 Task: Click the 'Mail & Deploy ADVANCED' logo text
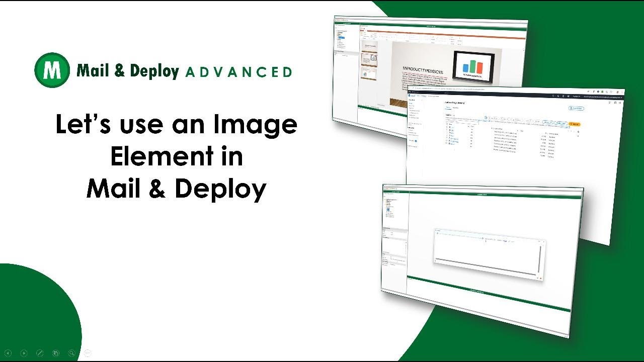pyautogui.click(x=184, y=71)
